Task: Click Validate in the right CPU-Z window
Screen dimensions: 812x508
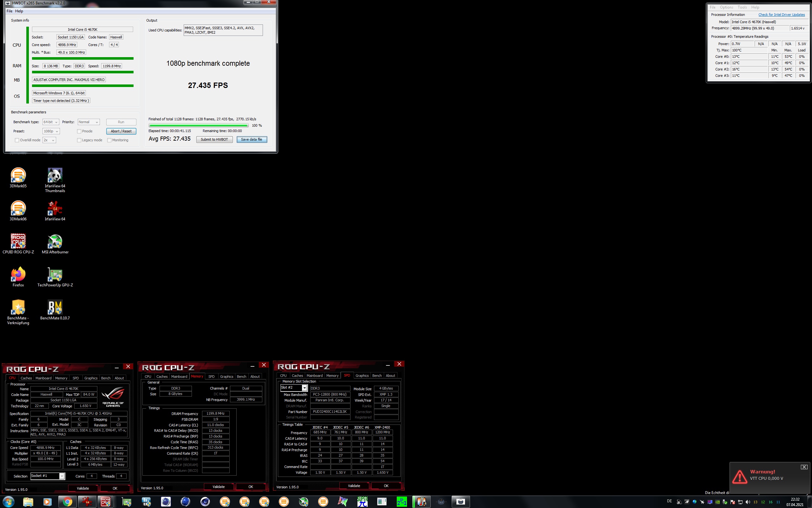Action: 354,486
